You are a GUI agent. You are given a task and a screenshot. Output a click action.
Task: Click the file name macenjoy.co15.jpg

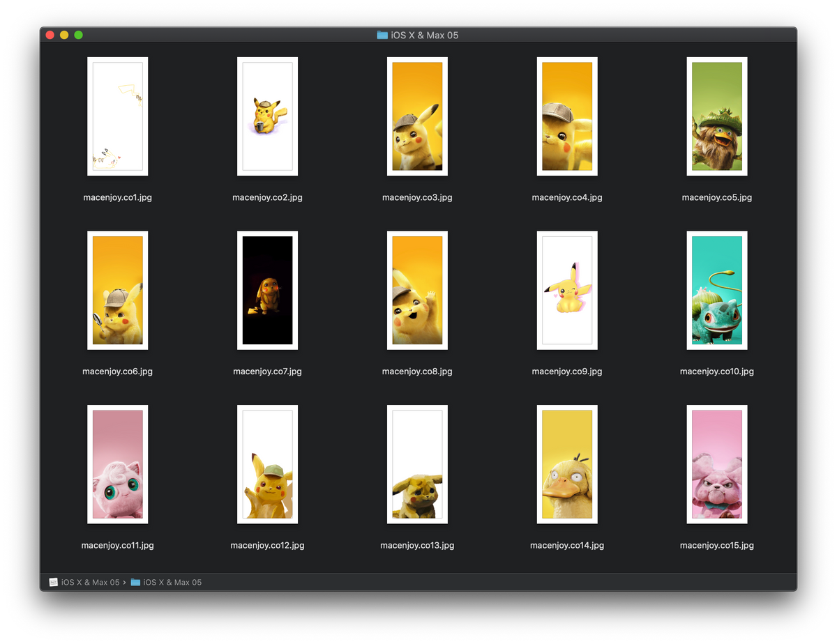coord(717,545)
